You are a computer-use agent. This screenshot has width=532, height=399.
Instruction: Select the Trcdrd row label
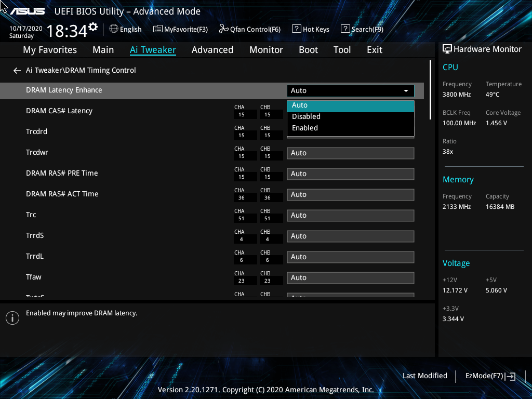[x=36, y=131]
